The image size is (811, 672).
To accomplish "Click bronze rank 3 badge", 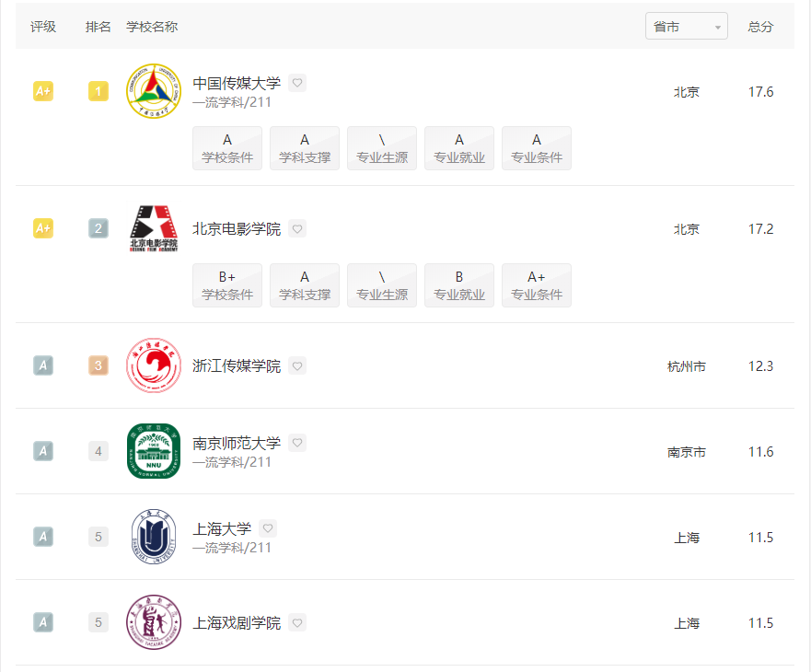I will (98, 365).
